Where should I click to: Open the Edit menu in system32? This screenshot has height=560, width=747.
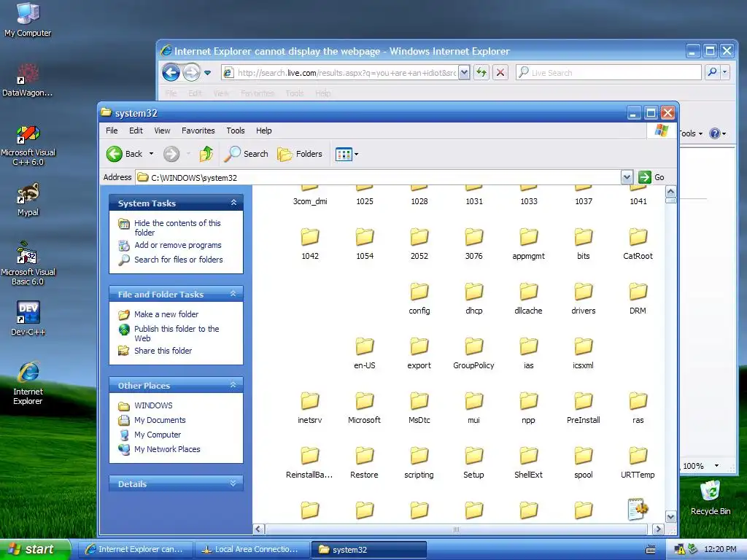click(x=136, y=131)
